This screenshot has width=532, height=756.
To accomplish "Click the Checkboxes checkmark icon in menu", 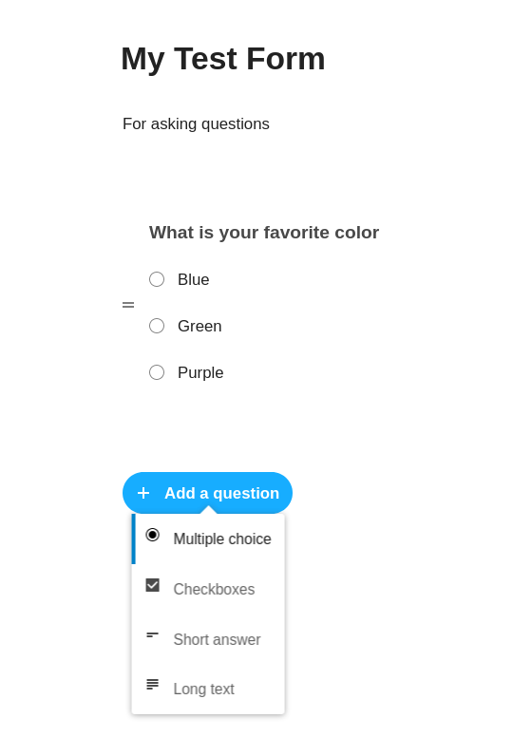I will point(152,585).
